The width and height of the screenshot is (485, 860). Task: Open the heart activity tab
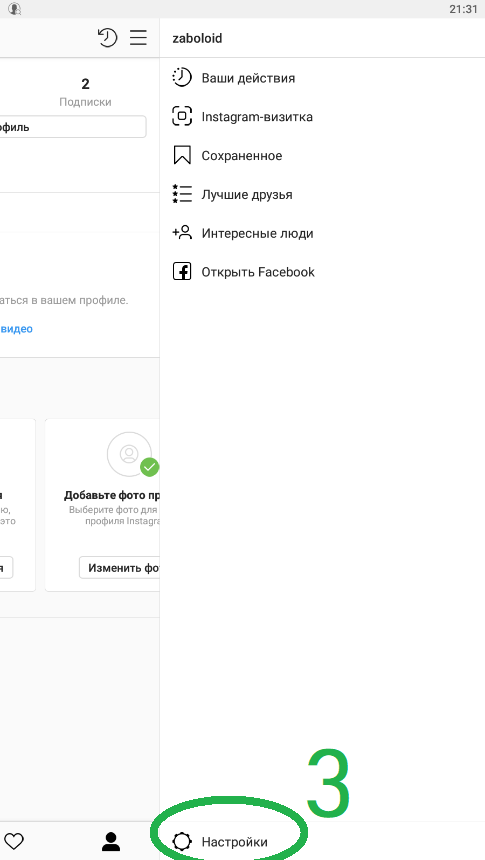coord(14,841)
